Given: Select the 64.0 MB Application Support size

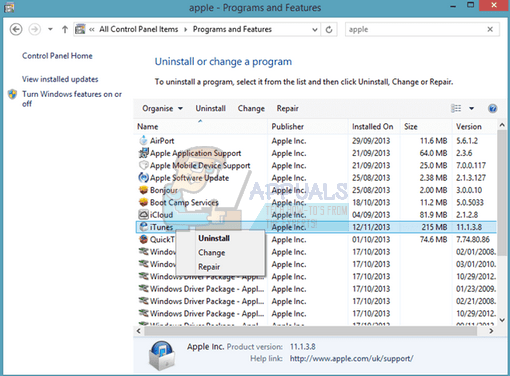Looking at the screenshot, I should (x=433, y=153).
